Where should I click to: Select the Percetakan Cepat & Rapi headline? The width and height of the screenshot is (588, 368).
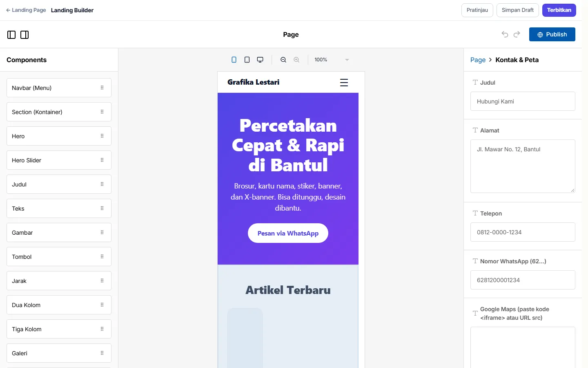point(288,145)
